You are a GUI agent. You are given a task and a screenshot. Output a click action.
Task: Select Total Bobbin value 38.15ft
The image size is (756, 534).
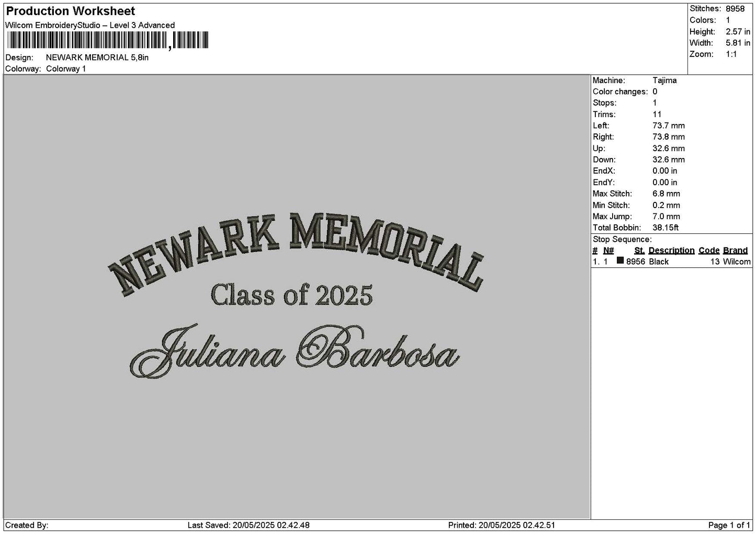tap(665, 228)
